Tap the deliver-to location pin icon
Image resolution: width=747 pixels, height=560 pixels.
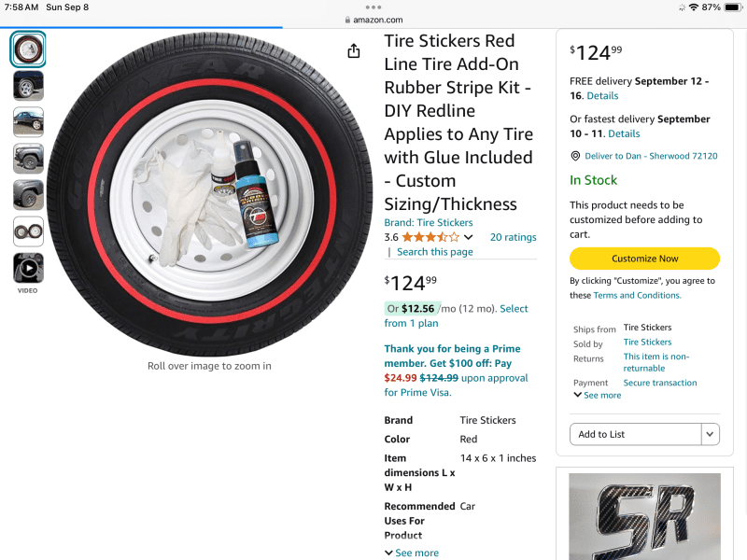[575, 156]
